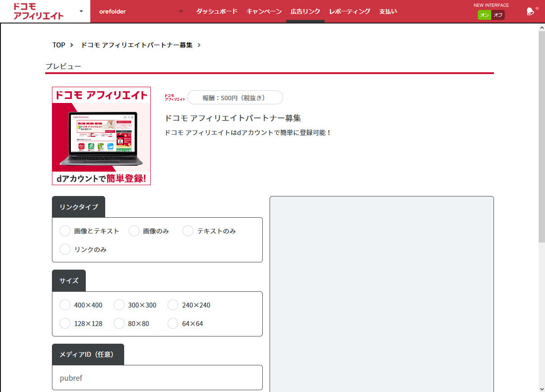Click the page vertical scrollbar thumb
The width and height of the screenshot is (545, 392).
(541, 137)
